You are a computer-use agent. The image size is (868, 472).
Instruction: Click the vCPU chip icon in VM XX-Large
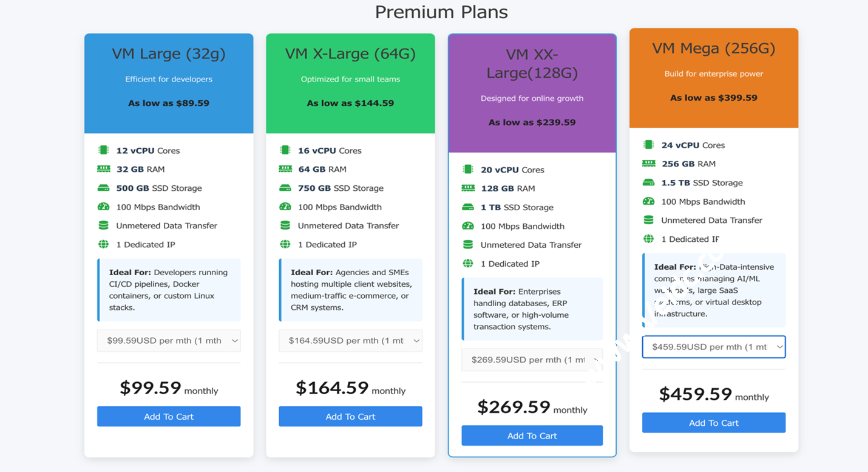pyautogui.click(x=467, y=169)
